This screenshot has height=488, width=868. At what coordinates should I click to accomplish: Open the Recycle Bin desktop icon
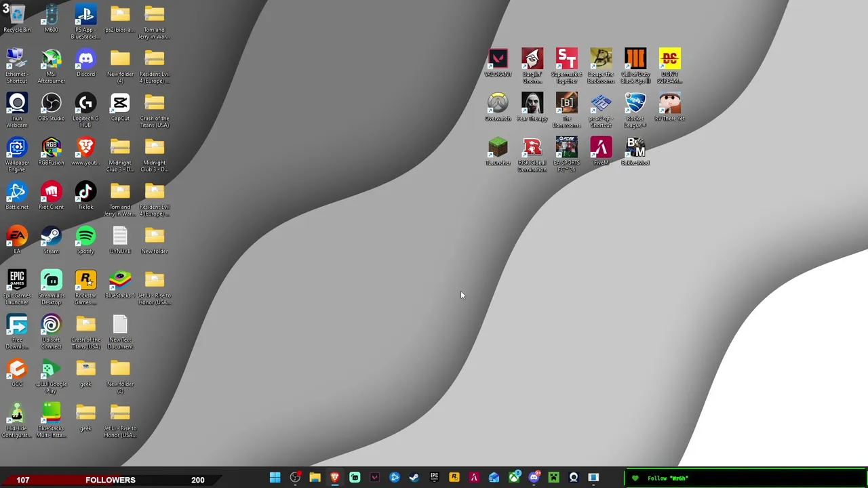17,18
